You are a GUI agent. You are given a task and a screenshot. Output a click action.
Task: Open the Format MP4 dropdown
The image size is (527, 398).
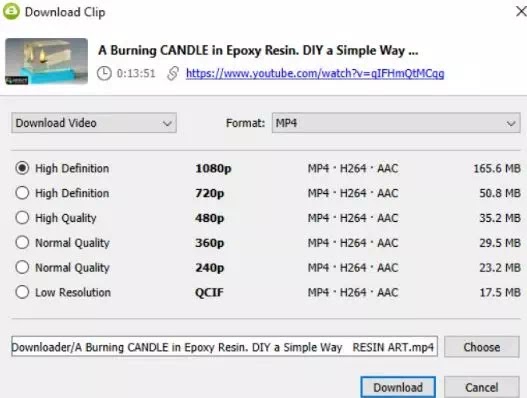tap(396, 123)
